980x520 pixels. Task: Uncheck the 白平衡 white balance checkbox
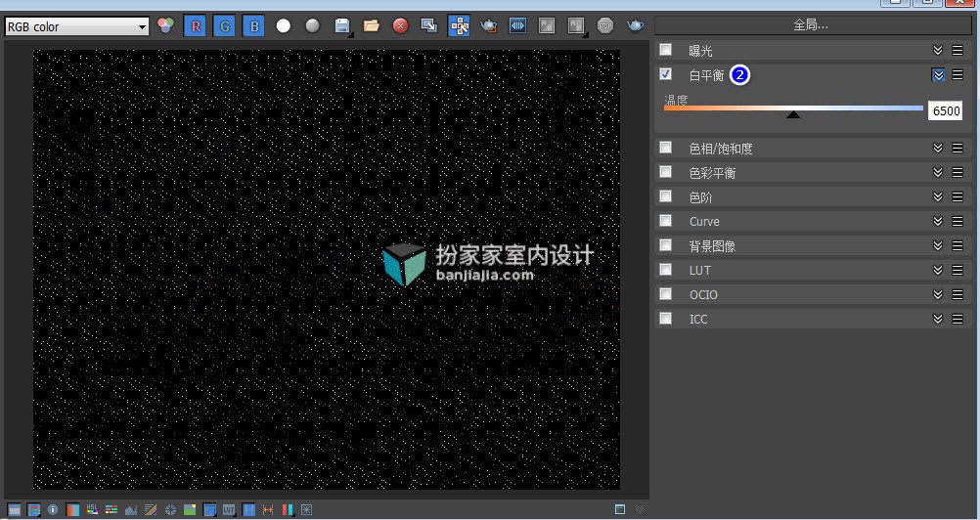coord(666,74)
